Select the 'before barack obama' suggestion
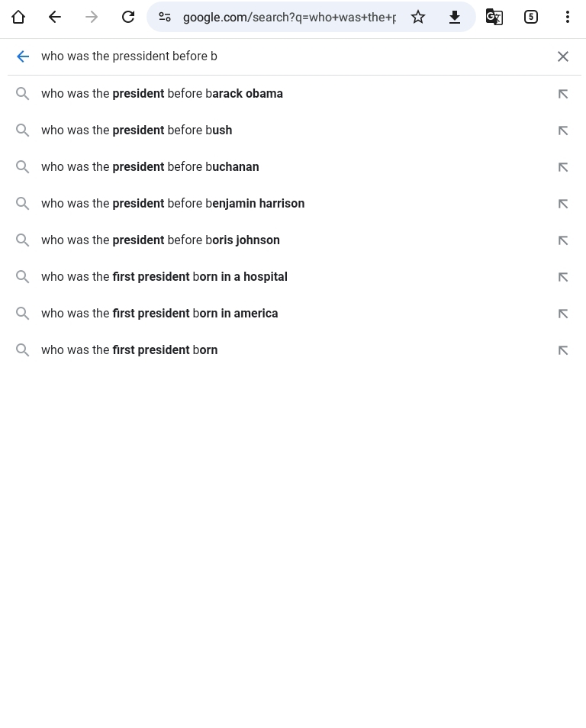Screen dimensions: 586x728 (x=162, y=94)
